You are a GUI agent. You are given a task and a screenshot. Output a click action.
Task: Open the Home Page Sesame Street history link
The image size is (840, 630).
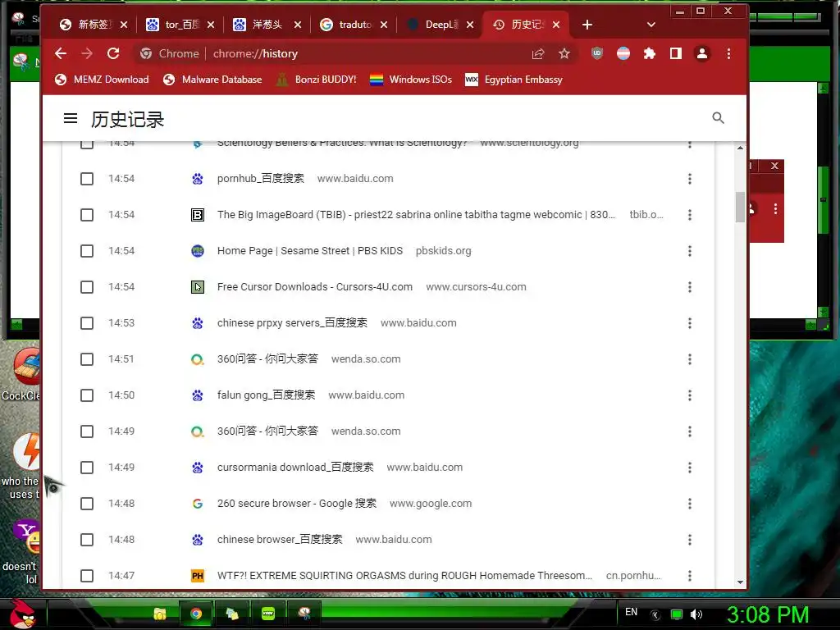(309, 251)
